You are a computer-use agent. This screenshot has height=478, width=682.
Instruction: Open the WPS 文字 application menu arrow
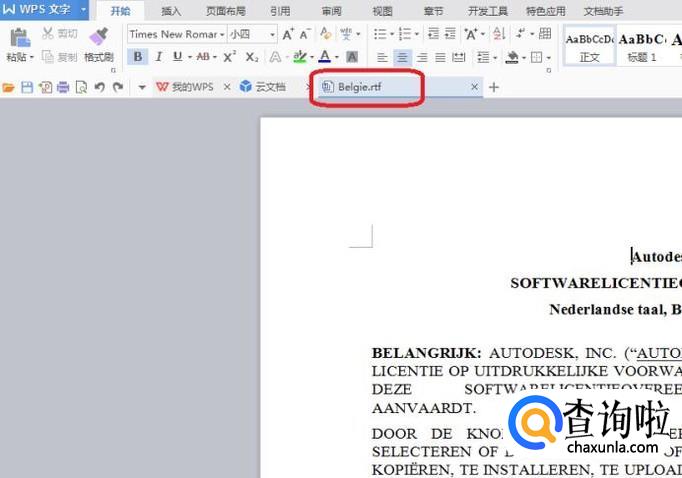(x=83, y=9)
